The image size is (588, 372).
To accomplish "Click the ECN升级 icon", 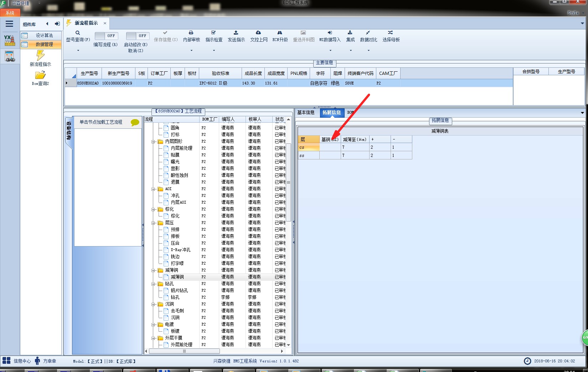I will point(280,32).
